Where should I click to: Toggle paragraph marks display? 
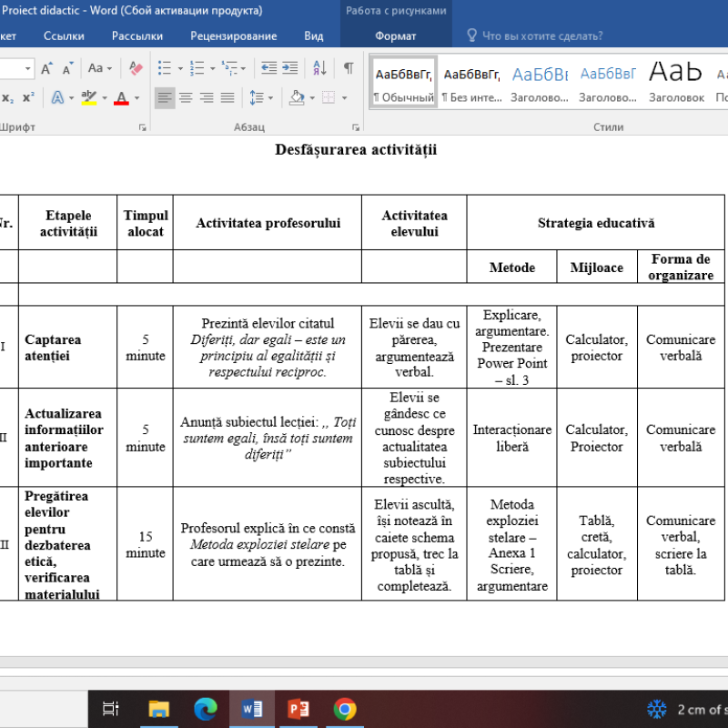click(x=349, y=67)
